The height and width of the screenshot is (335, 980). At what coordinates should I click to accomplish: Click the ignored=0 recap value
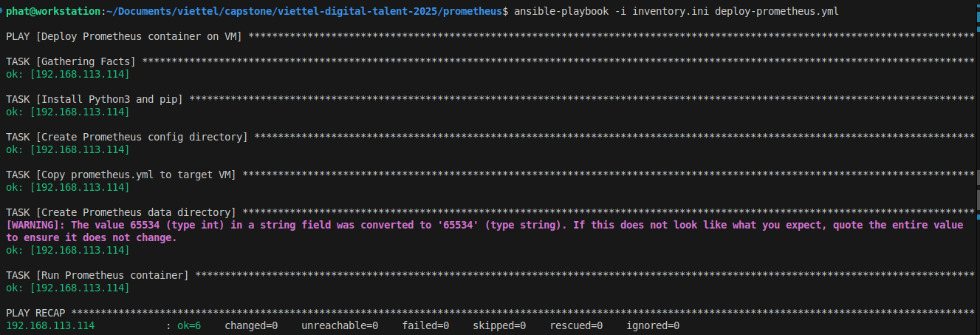point(653,325)
